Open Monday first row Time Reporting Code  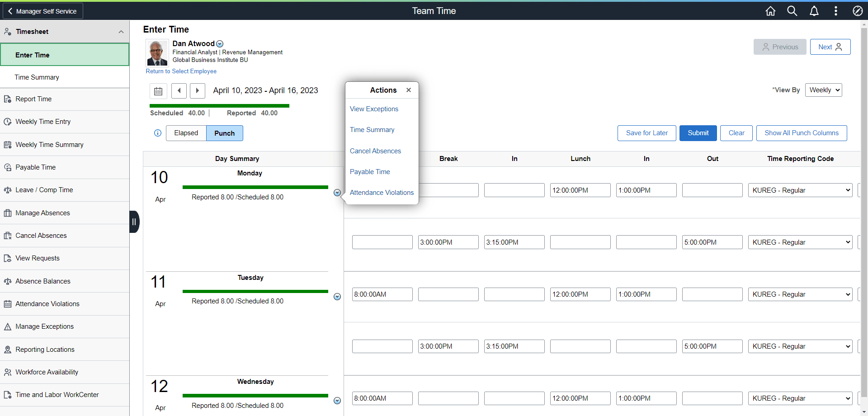(800, 190)
